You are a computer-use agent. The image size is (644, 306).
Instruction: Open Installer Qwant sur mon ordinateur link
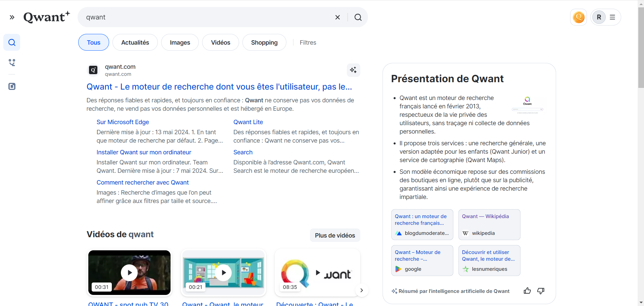point(144,152)
